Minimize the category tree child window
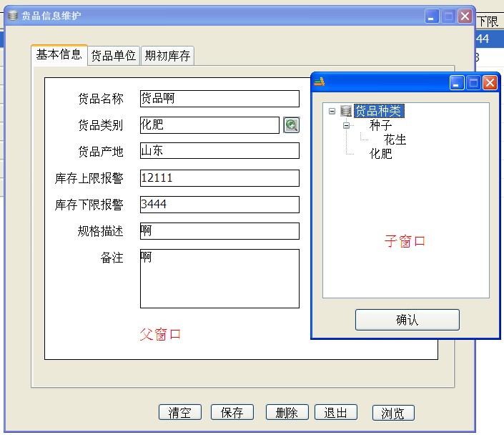Screen dimensions: 504x435 coord(457,83)
